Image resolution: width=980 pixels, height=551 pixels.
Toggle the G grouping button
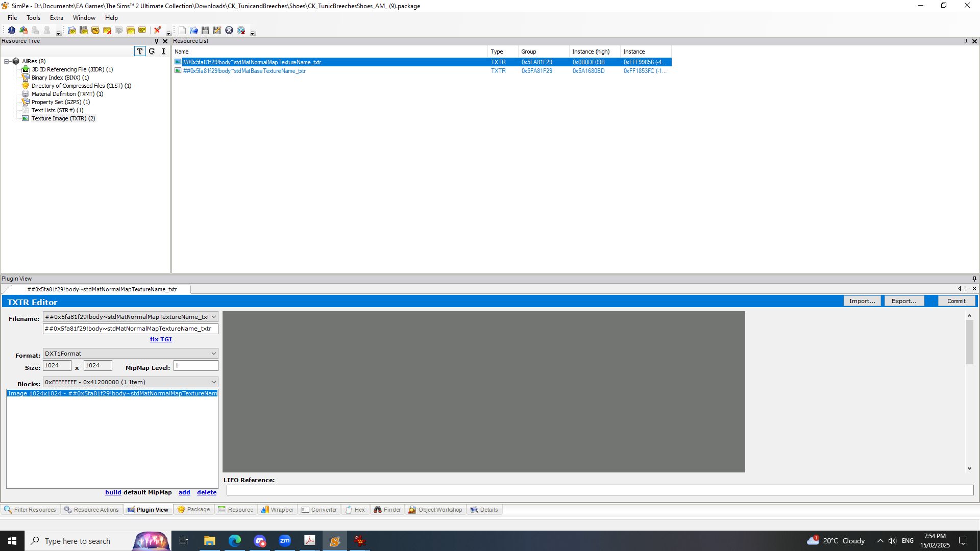[152, 51]
